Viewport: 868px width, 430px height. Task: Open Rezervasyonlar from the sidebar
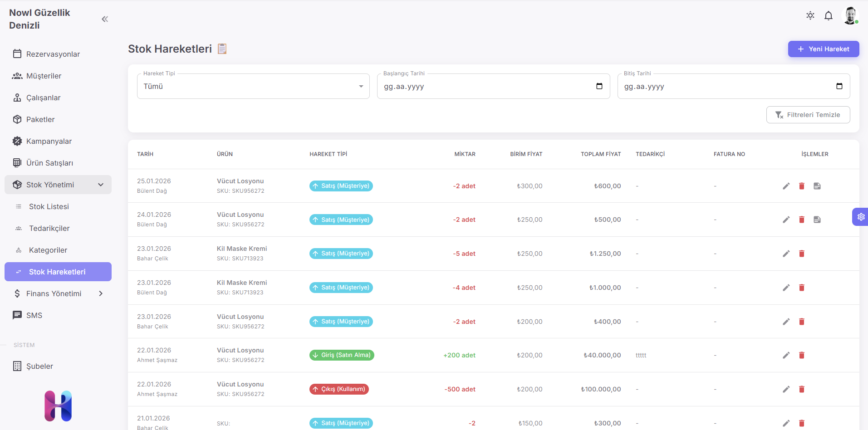tap(53, 54)
